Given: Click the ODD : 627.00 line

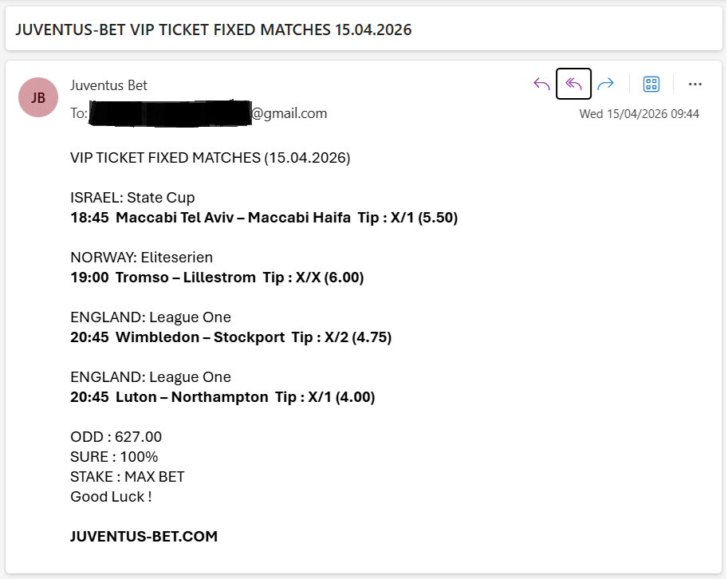Looking at the screenshot, I should point(116,437).
